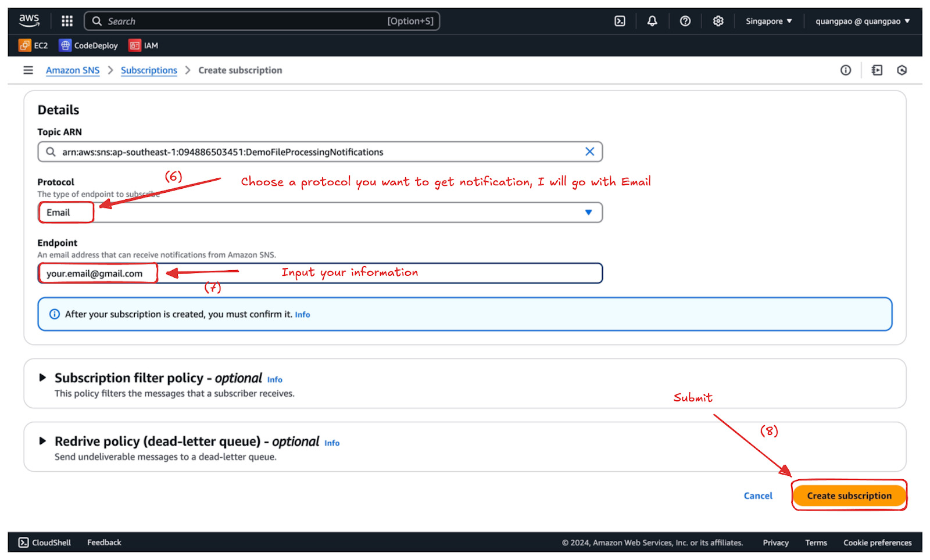Open the notifications bell
Image resolution: width=930 pixels, height=560 pixels.
point(652,21)
